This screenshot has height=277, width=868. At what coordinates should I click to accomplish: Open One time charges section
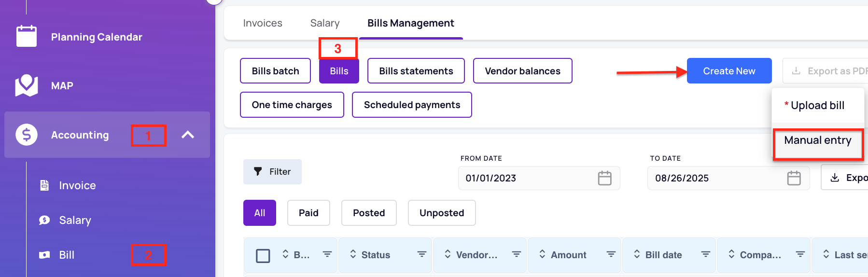point(292,105)
